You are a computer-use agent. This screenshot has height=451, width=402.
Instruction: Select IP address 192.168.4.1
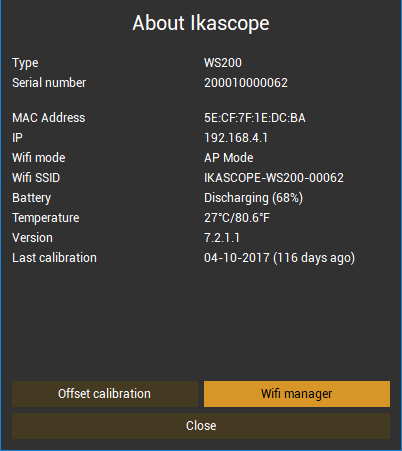pos(236,138)
